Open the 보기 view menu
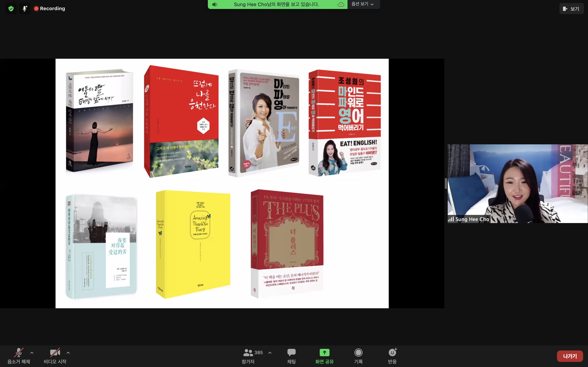 pyautogui.click(x=571, y=9)
